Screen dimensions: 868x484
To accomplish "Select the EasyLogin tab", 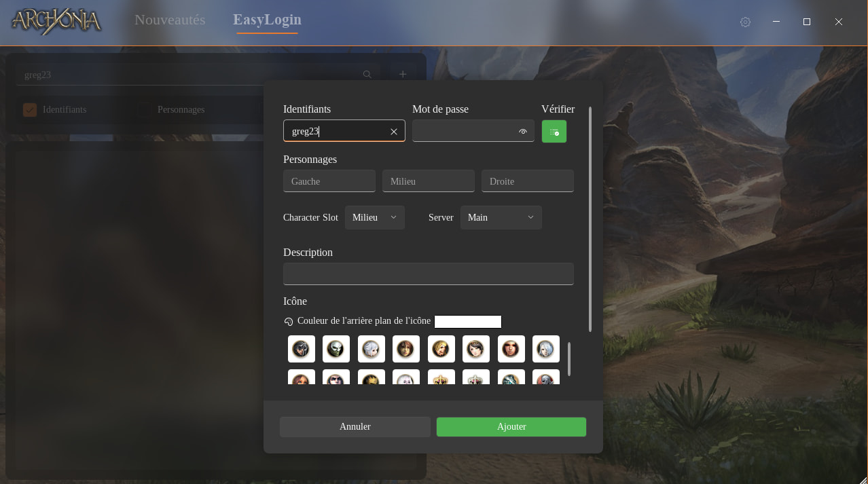I will [267, 20].
